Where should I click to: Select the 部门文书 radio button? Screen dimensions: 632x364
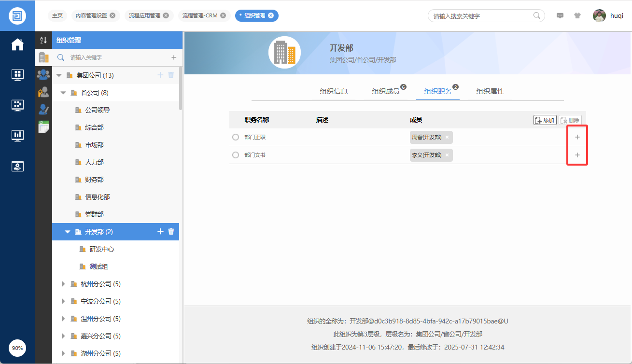pos(236,155)
